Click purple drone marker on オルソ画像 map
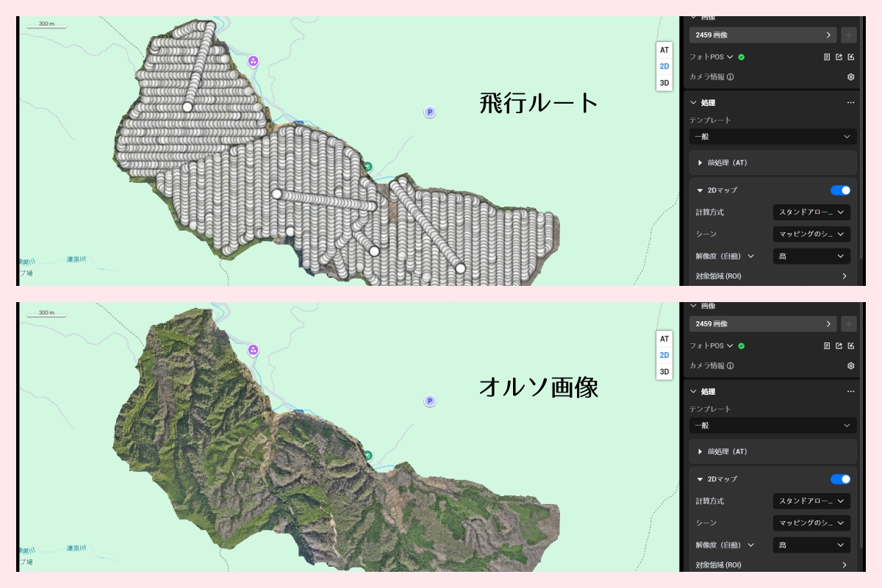 (254, 350)
